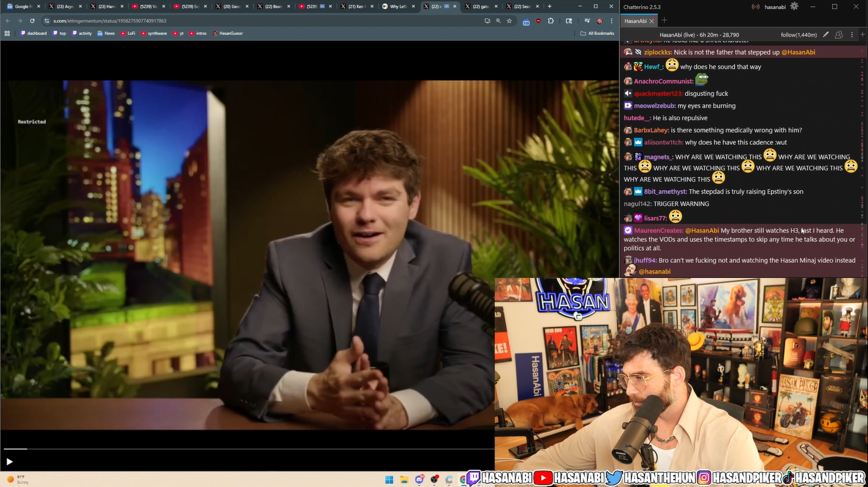The height and width of the screenshot is (487, 868).
Task: Open the HasanGuessr bookmark
Action: click(x=228, y=33)
